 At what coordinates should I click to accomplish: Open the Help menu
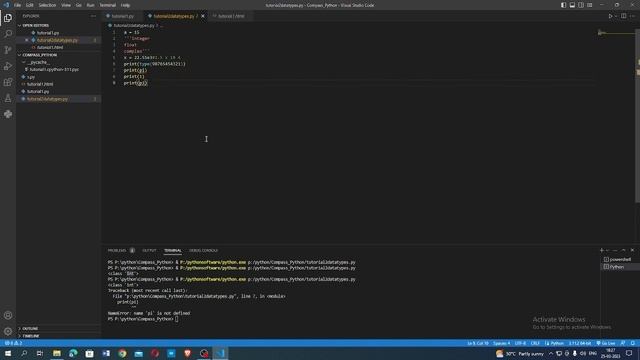tap(125, 5)
